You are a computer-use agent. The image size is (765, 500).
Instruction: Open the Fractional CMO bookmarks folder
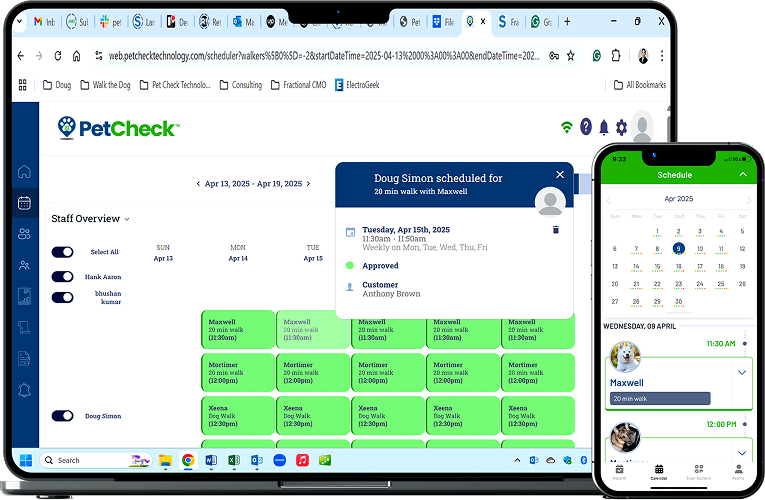point(298,85)
